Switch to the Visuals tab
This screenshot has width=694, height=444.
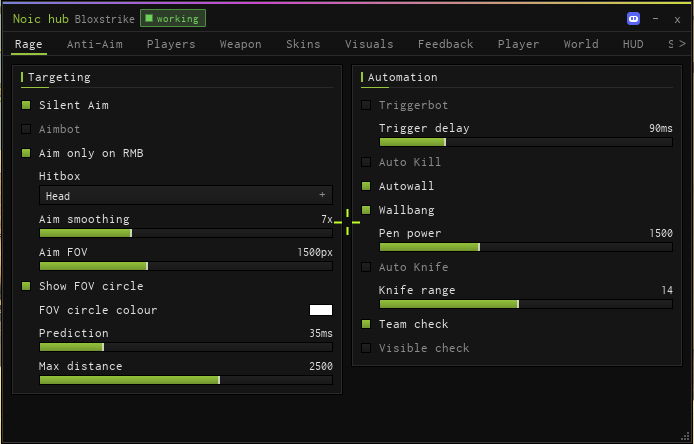click(369, 44)
